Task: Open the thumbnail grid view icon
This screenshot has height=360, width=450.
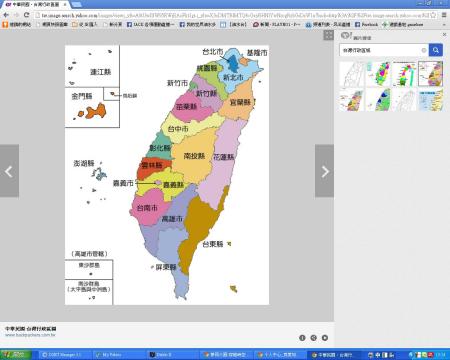Action: (x=328, y=35)
